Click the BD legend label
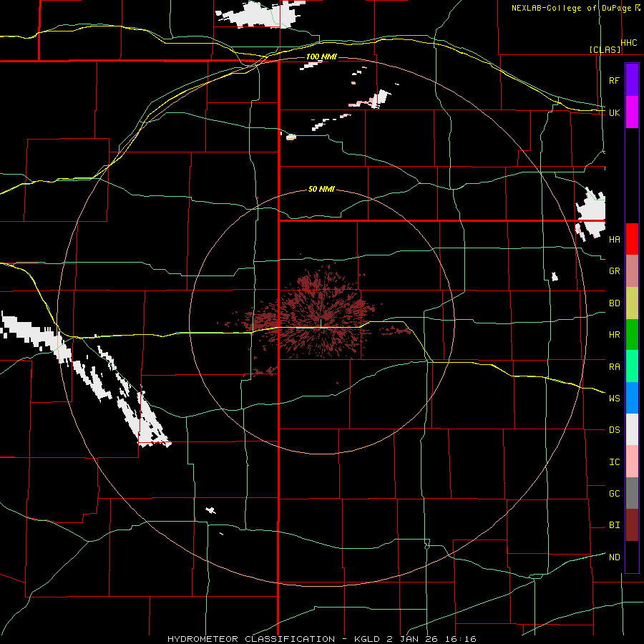The width and height of the screenshot is (644, 644). point(614,303)
